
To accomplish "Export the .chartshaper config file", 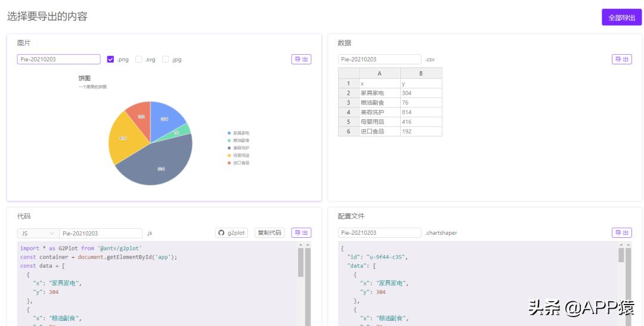I will tap(621, 233).
